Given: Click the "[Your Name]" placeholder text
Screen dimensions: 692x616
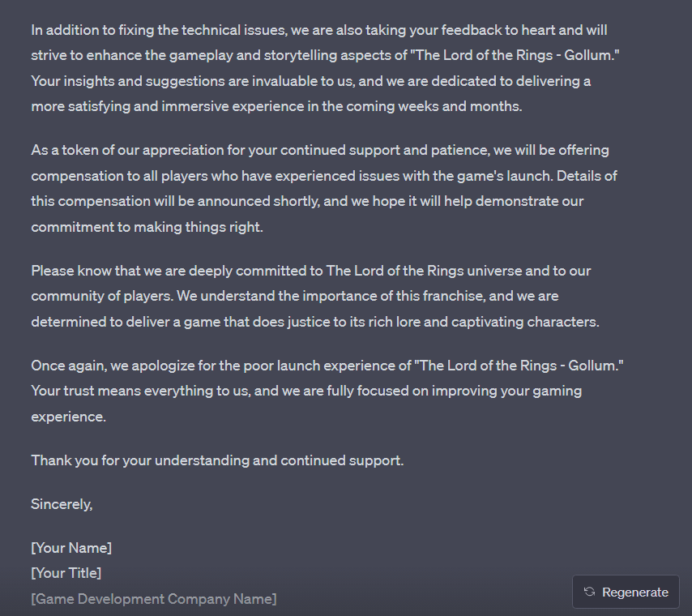Looking at the screenshot, I should (x=71, y=548).
